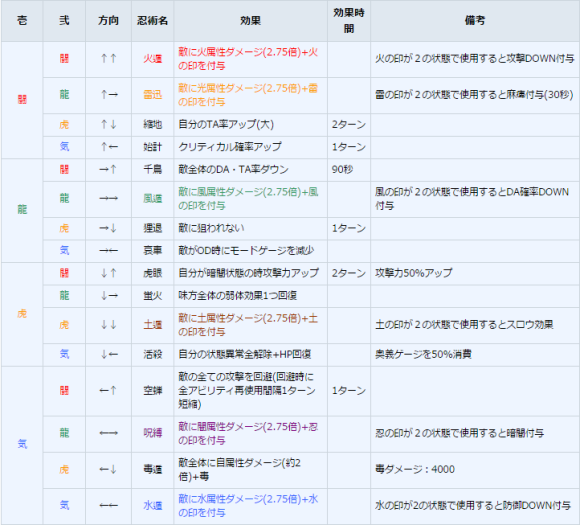The height and width of the screenshot is (525, 580).
Task: Click the '効果時間' column header
Action: tap(349, 20)
